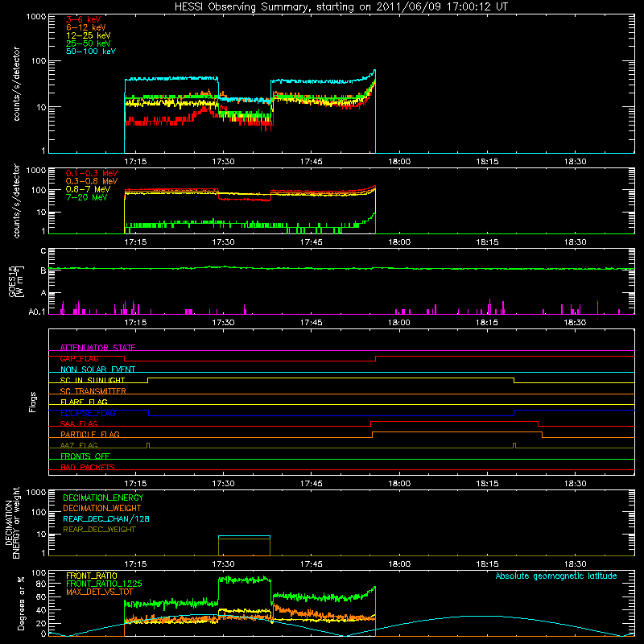The height and width of the screenshot is (644, 644).
Task: Click the HESSI Observing Summary title
Action: pyautogui.click(x=341, y=6)
